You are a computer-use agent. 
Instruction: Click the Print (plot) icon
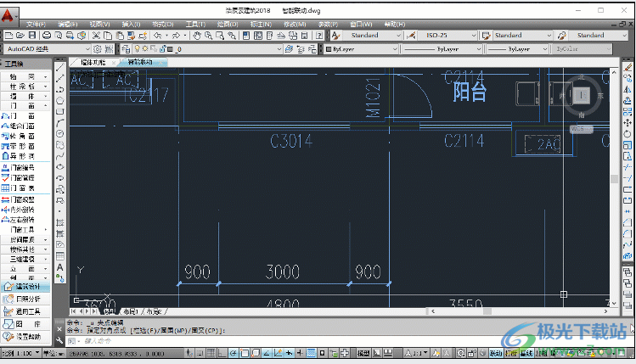click(x=47, y=36)
